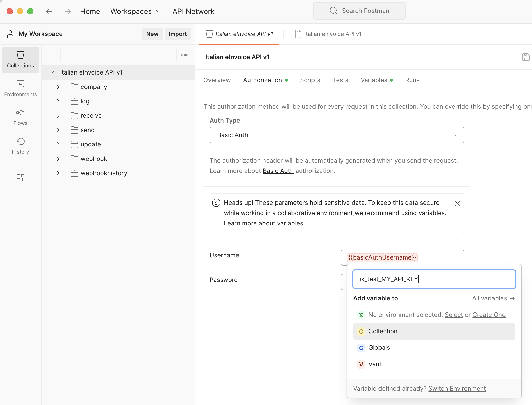Save the collection with the save icon
The height and width of the screenshot is (405, 532).
pos(526,57)
